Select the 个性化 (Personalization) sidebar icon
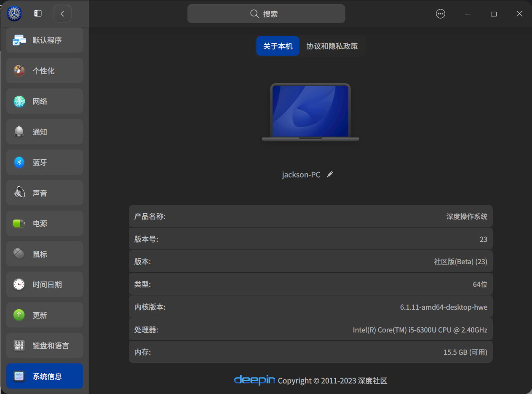 pos(19,70)
